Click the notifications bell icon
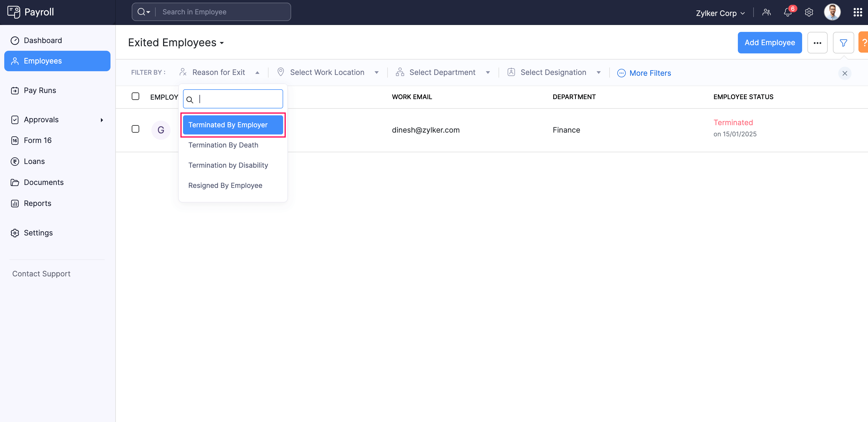The width and height of the screenshot is (868, 422). (x=788, y=13)
